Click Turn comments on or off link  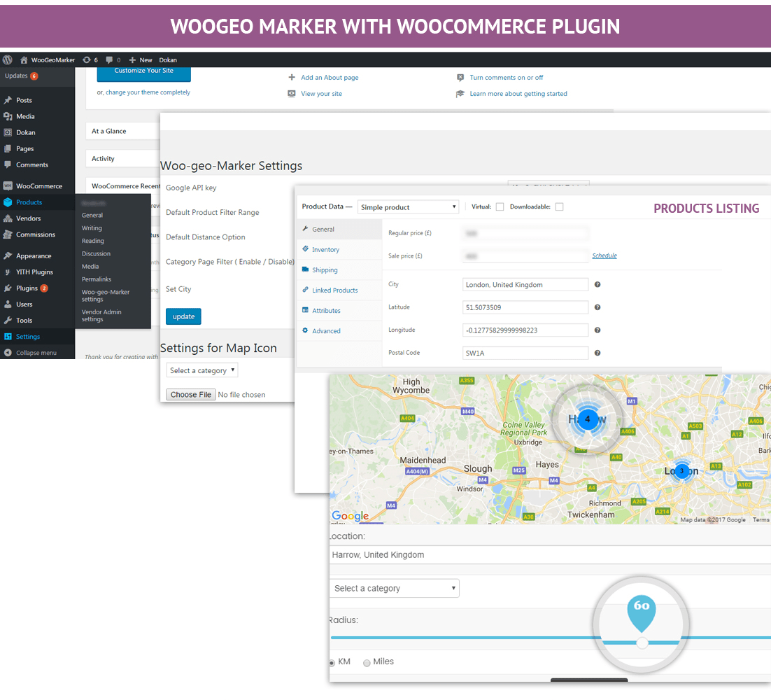coord(507,78)
